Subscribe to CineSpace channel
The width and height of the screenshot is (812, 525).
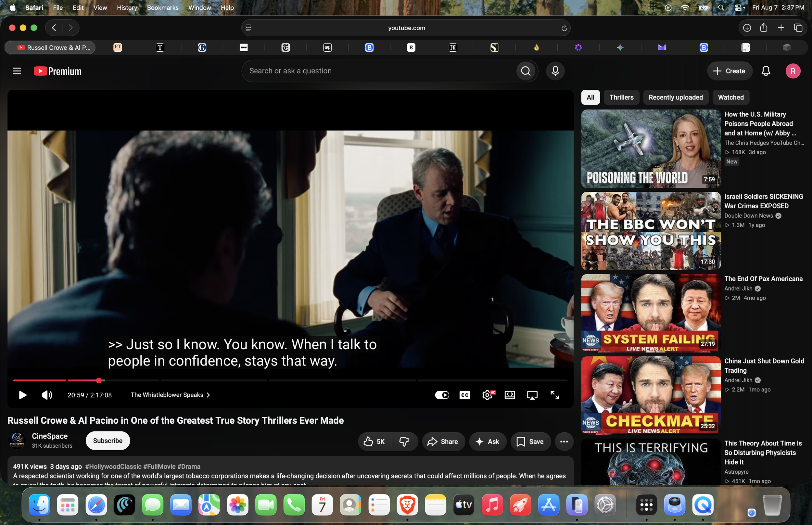tap(108, 441)
